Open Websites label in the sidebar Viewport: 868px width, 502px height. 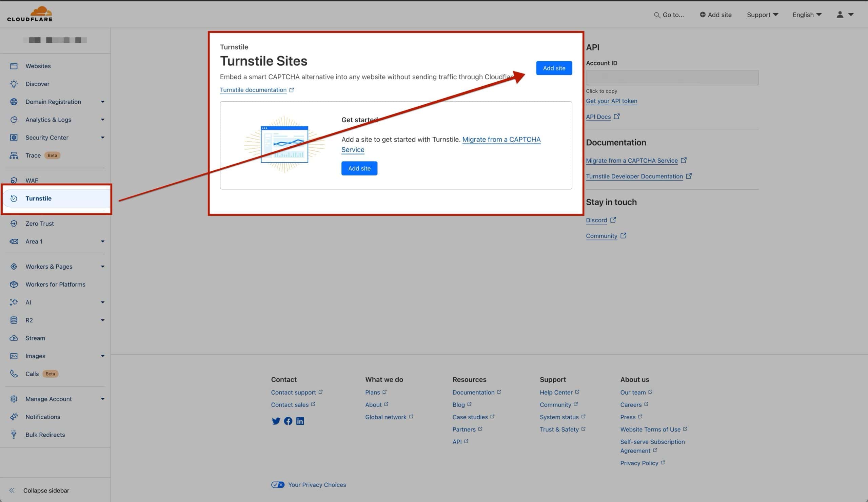coord(38,66)
